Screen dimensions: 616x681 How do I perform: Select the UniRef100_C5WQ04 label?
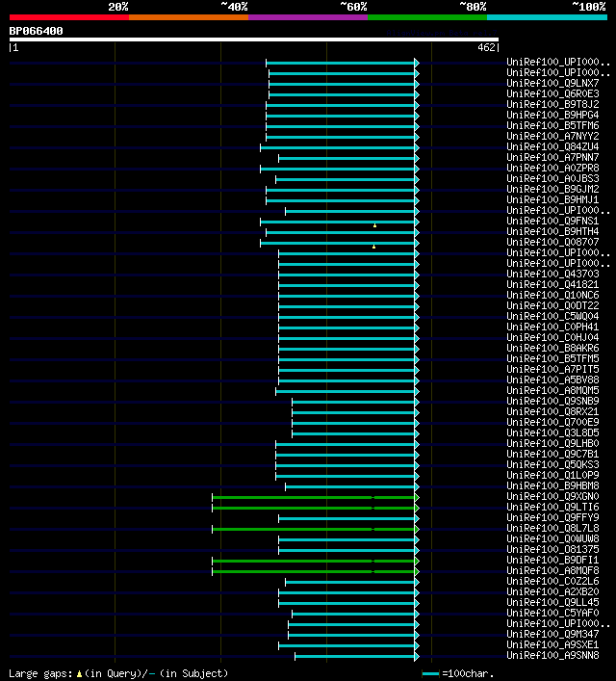(552, 316)
